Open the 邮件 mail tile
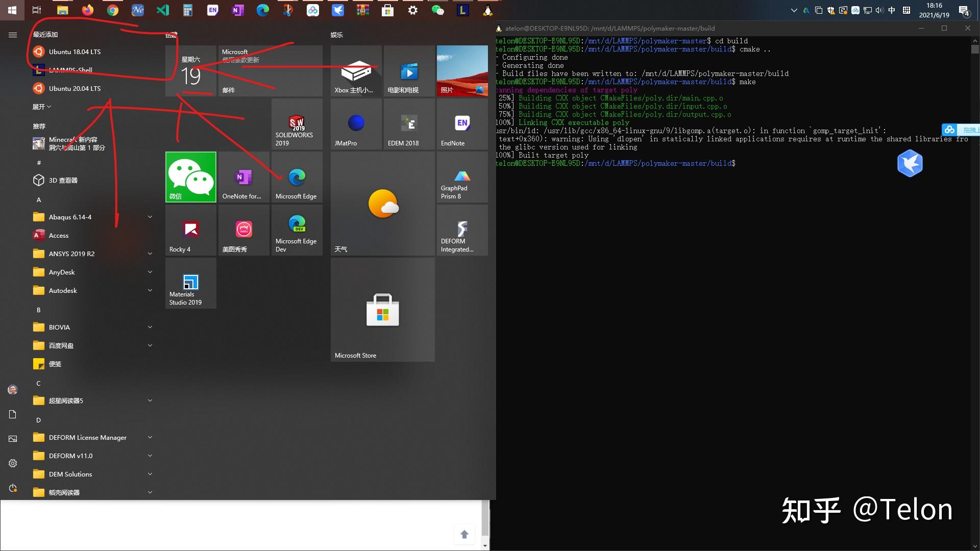The height and width of the screenshot is (551, 980). pos(271,71)
